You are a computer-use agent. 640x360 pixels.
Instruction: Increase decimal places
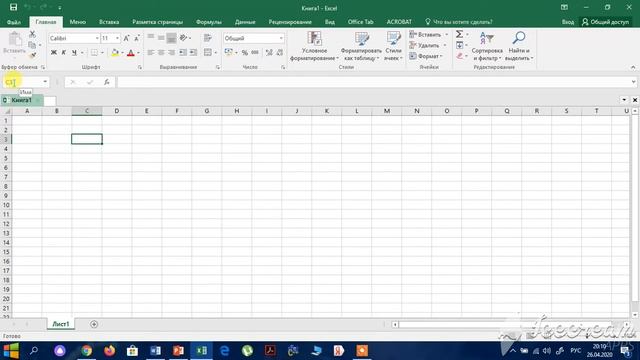(269, 53)
